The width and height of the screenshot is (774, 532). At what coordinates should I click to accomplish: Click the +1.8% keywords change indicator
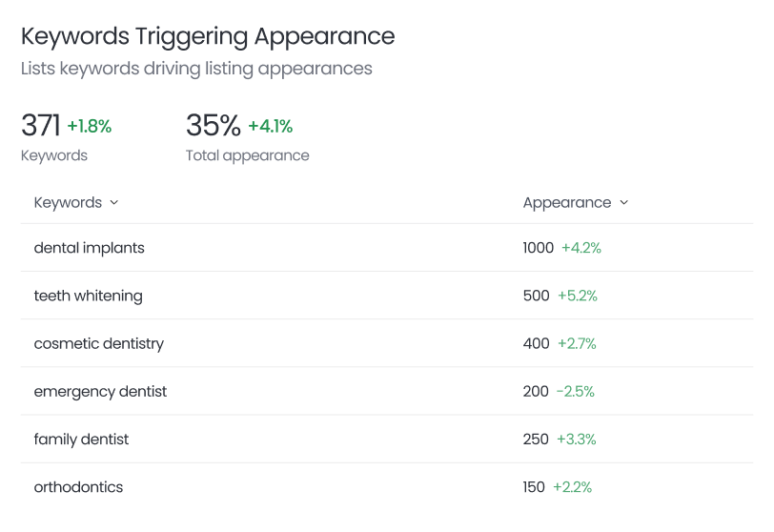pyautogui.click(x=90, y=126)
